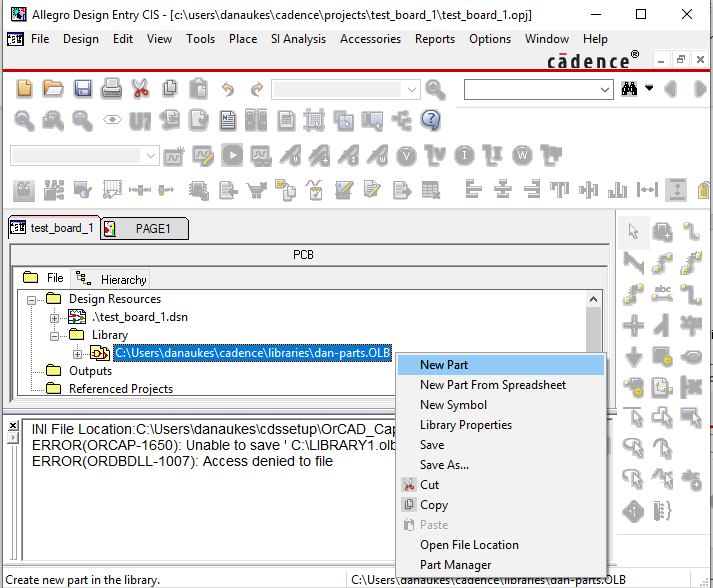Open the binoculars search options arrow
713x588 pixels.
[649, 88]
